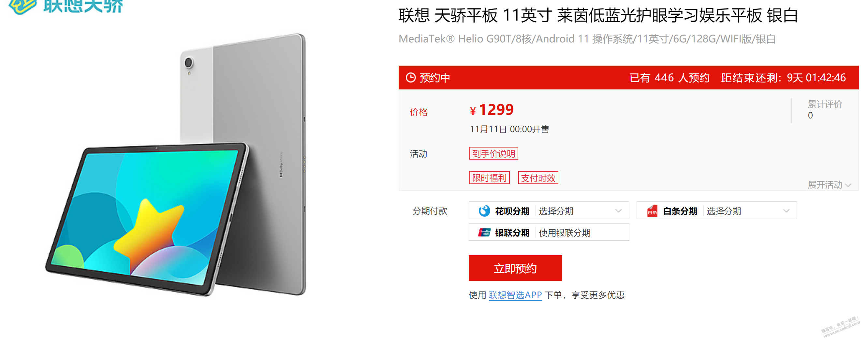Viewport: 868px width, 344px height.
Task: Open the 联想智选APP link
Action: tap(515, 295)
